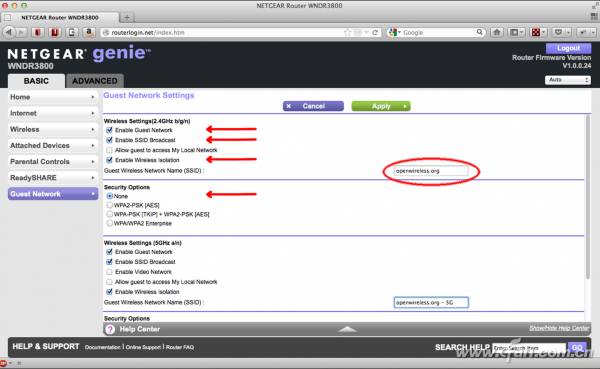Viewport: 600px width, 369px height.
Task: Click the 5GHz guest SSID name field
Action: point(431,302)
